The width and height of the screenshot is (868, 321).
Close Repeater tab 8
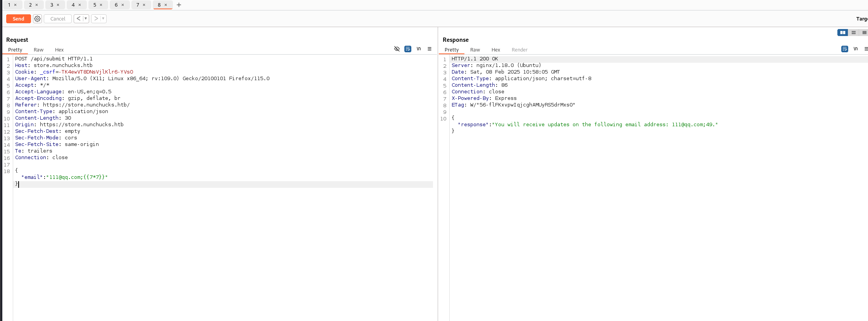[166, 5]
